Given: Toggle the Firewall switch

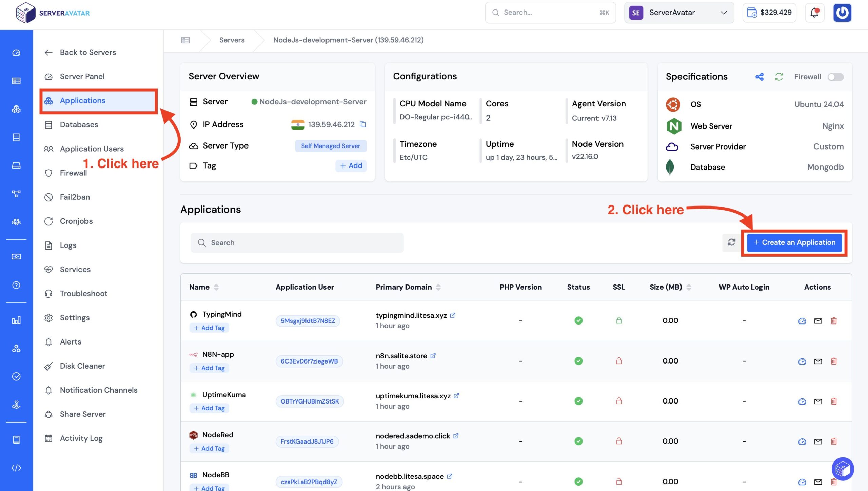Looking at the screenshot, I should click(x=835, y=77).
